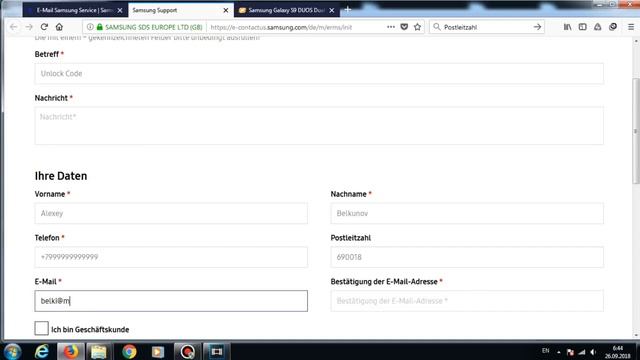Show site information icon in address bar
Image resolution: width=640 pixels, height=360 pixels.
[90, 27]
